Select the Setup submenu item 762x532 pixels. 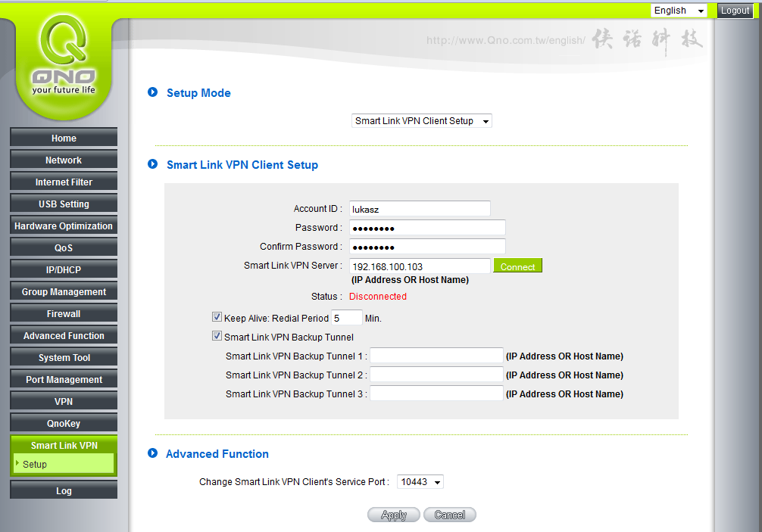[x=64, y=464]
